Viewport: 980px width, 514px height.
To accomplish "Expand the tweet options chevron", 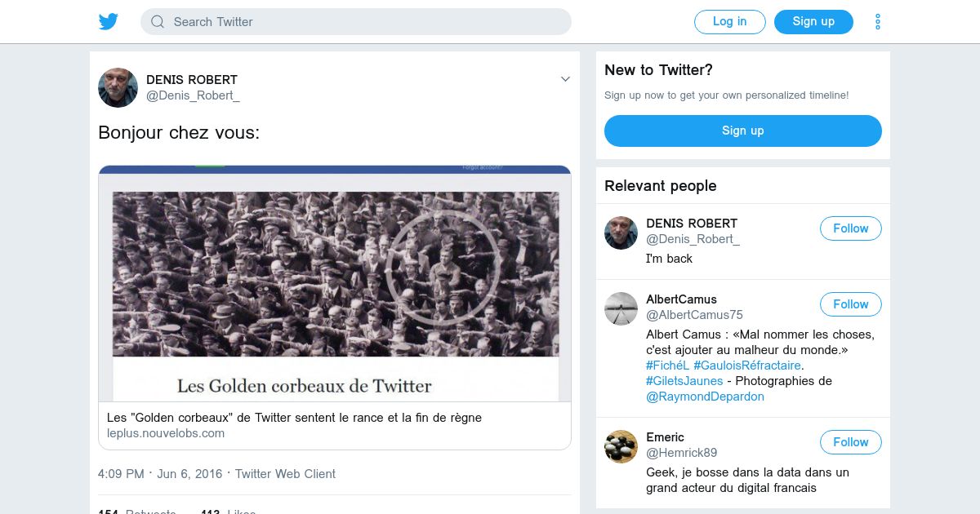I will click(565, 79).
